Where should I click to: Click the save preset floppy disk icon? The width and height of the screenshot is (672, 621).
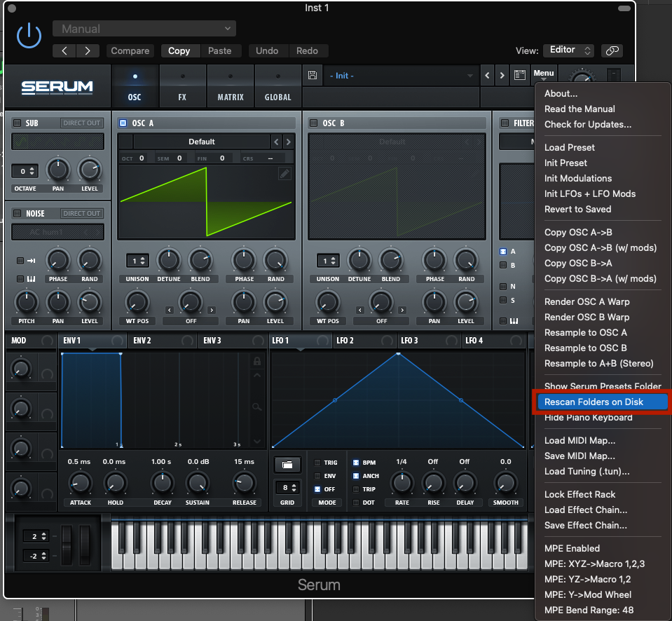tap(313, 76)
